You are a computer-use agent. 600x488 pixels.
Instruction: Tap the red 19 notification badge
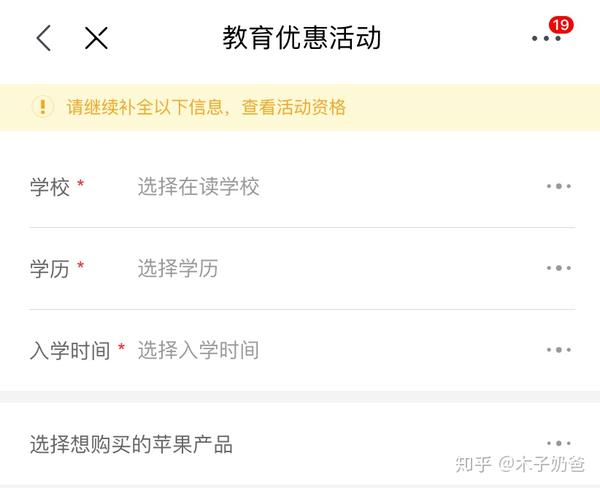[561, 25]
